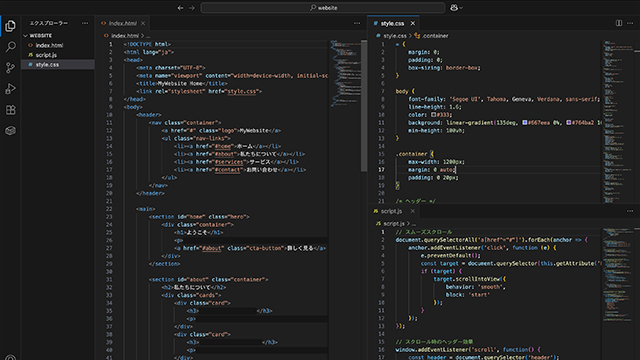Open the Explorer view in activity bar
The image size is (640, 360).
coord(11,26)
